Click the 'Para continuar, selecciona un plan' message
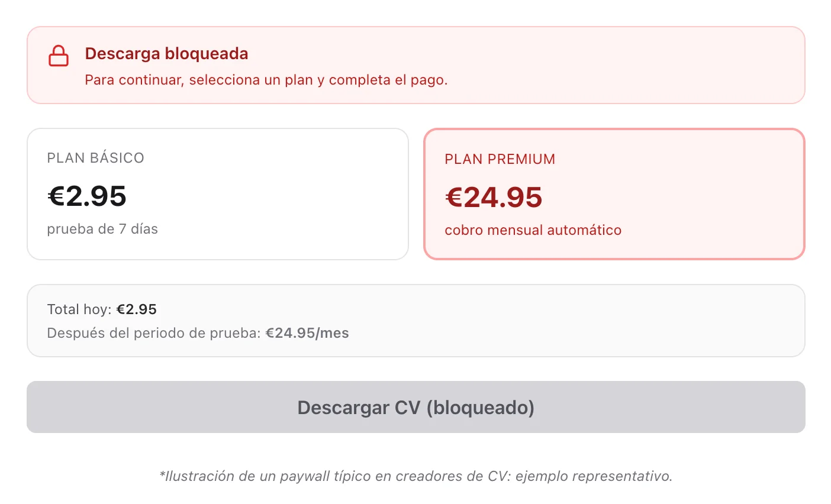The image size is (831, 504). point(266,80)
